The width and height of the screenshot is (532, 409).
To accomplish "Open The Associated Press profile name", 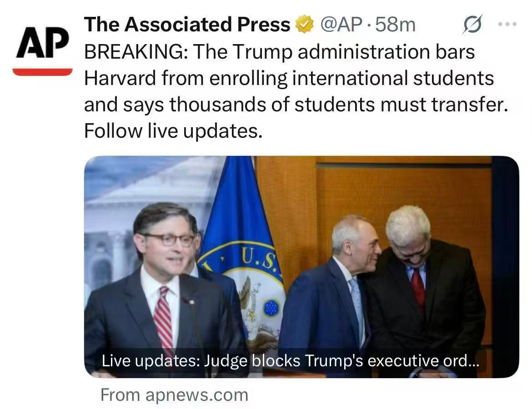I will [x=187, y=25].
